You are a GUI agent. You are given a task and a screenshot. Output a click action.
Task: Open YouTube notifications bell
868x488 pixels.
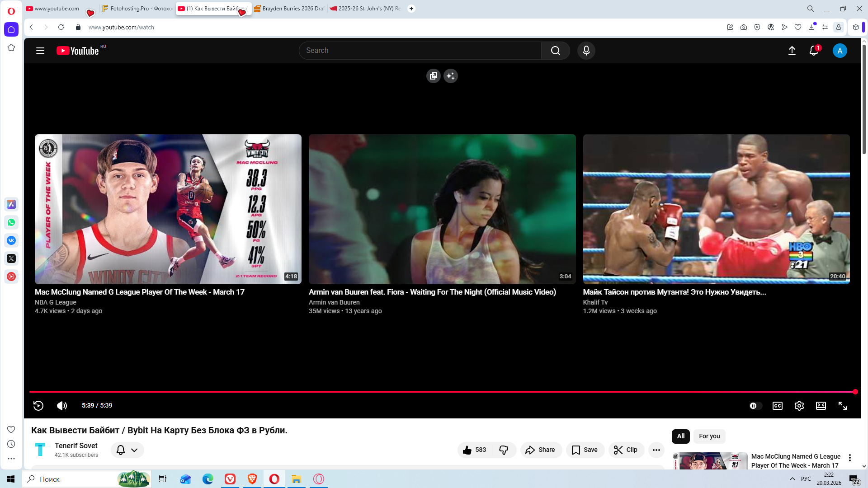(x=813, y=51)
